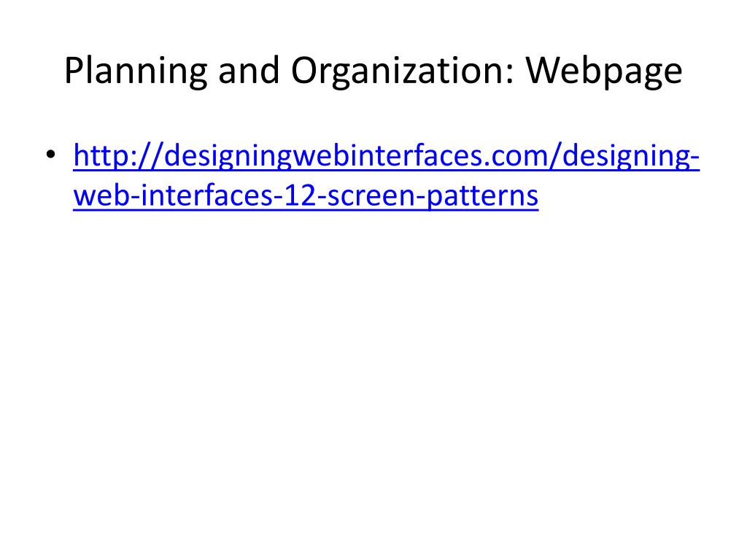Click the word 'Webpage' in the title

point(604,71)
